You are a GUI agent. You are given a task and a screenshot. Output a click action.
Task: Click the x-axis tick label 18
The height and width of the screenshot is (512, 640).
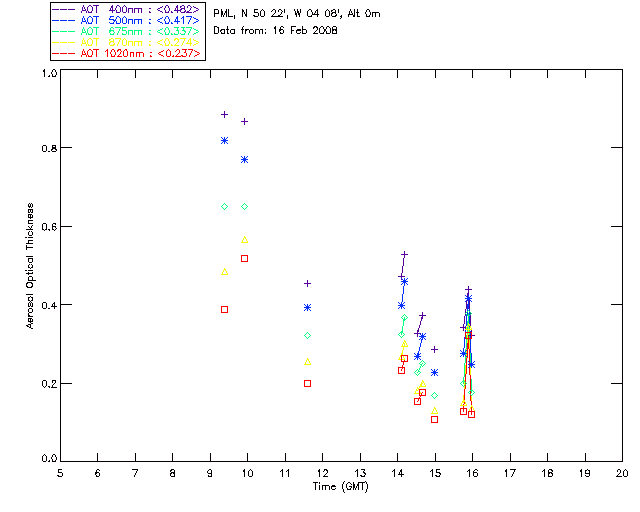547,473
